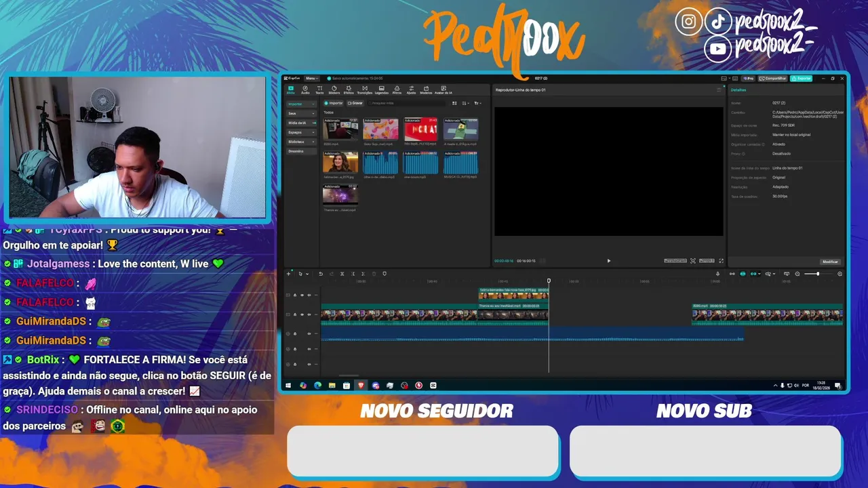Click the Compartilhar button
The image size is (868, 488).
(x=772, y=79)
